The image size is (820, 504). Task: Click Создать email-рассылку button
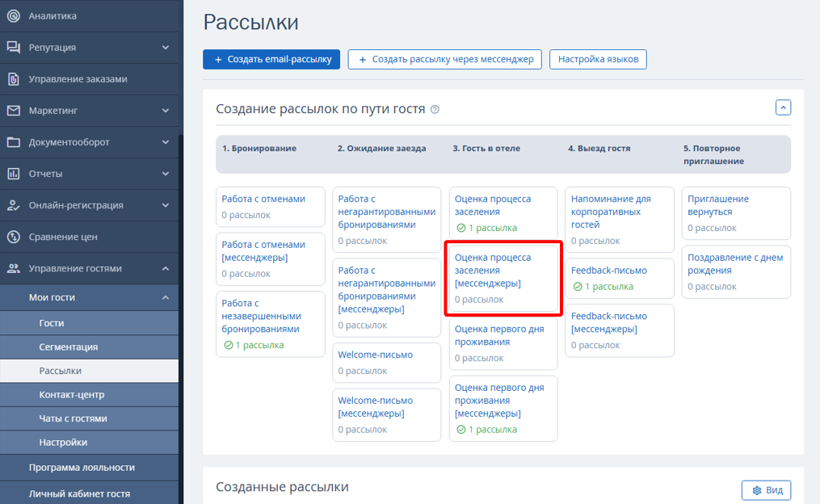click(271, 59)
